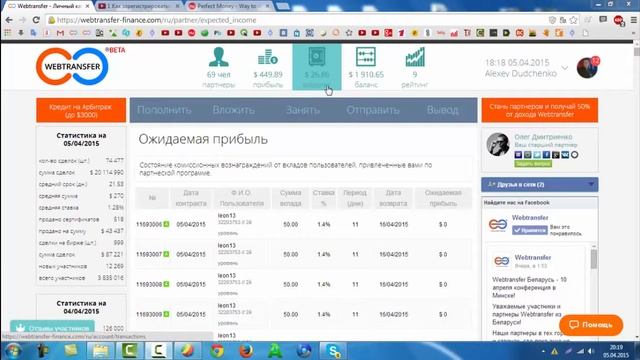The height and width of the screenshot is (360, 640).
Task: Switch to the YouTube video tab
Action: [x=137, y=6]
